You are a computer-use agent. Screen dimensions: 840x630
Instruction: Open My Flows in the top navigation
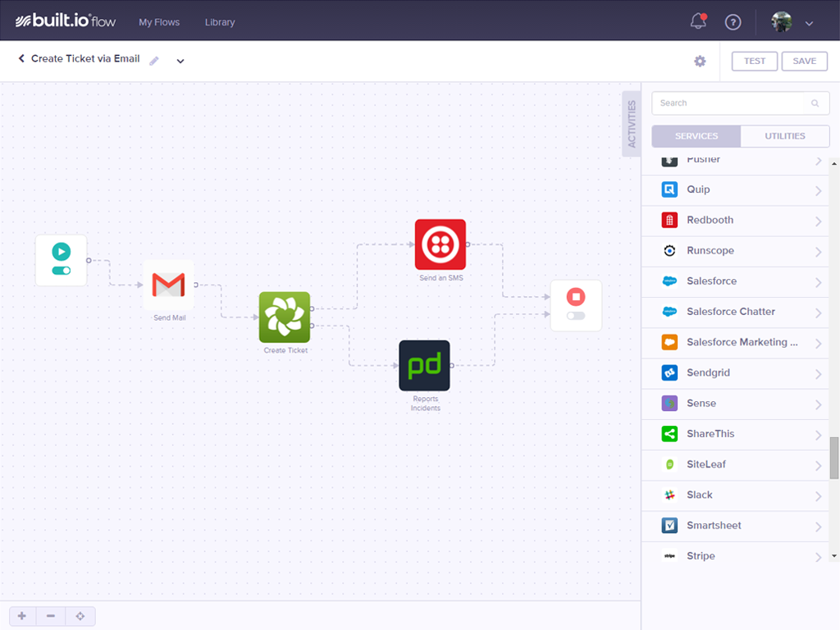[159, 22]
